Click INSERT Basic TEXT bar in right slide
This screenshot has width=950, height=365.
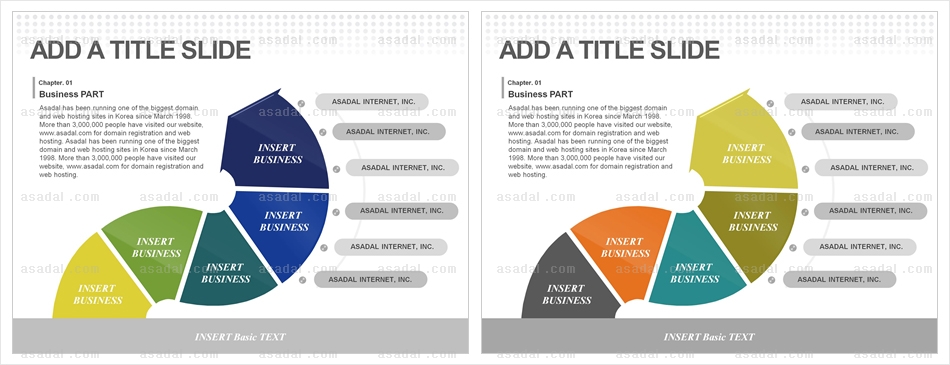[x=709, y=337]
